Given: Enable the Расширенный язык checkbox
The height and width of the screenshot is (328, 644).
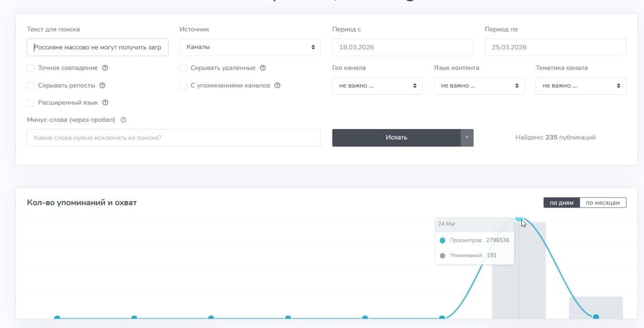Looking at the screenshot, I should [x=31, y=103].
